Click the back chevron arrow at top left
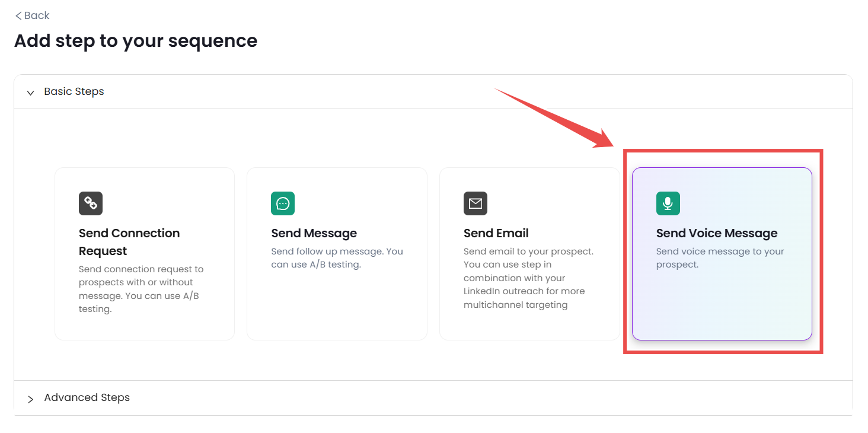The height and width of the screenshot is (433, 868). 18,15
